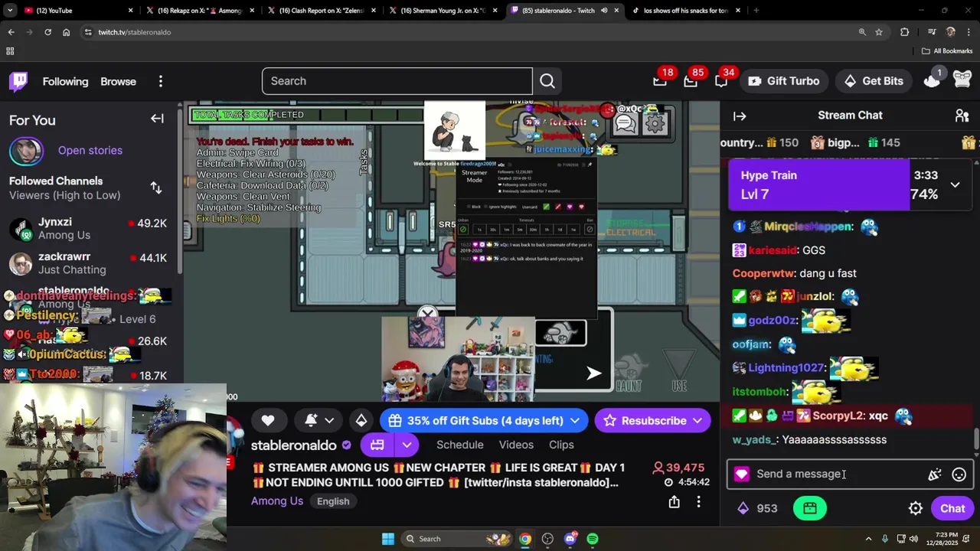Collapse the For You sidebar
This screenshot has width=980, height=551.
tap(157, 119)
